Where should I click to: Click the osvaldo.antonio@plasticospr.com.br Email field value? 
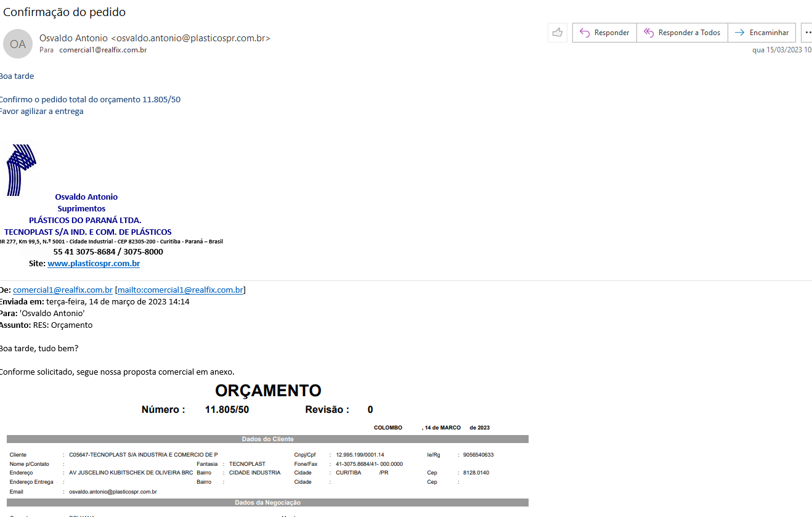113,492
